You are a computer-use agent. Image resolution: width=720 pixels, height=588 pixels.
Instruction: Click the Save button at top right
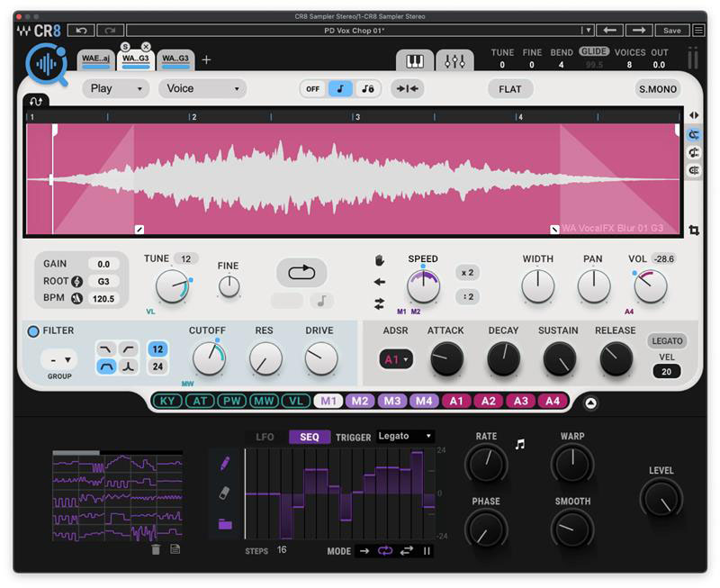(671, 30)
